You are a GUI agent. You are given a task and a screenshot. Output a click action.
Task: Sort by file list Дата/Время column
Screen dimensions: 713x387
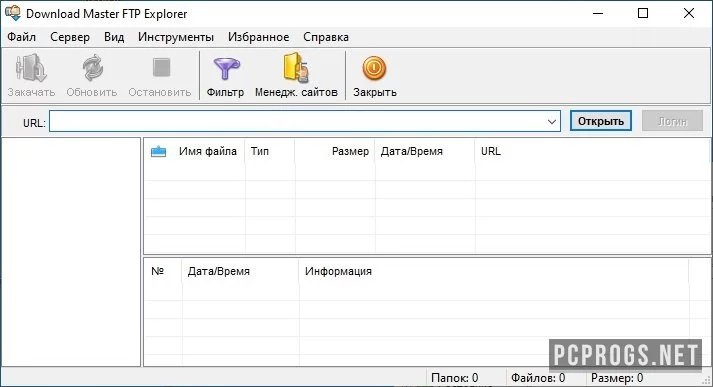coord(412,151)
